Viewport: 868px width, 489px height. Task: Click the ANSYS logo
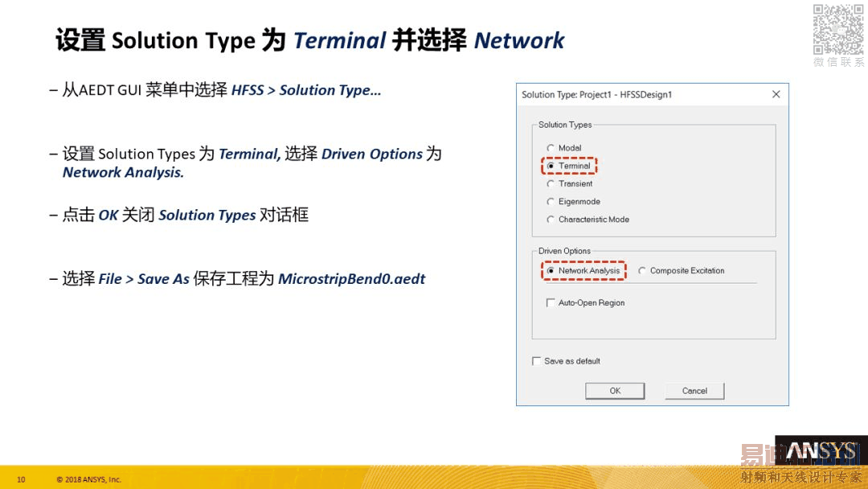821,450
